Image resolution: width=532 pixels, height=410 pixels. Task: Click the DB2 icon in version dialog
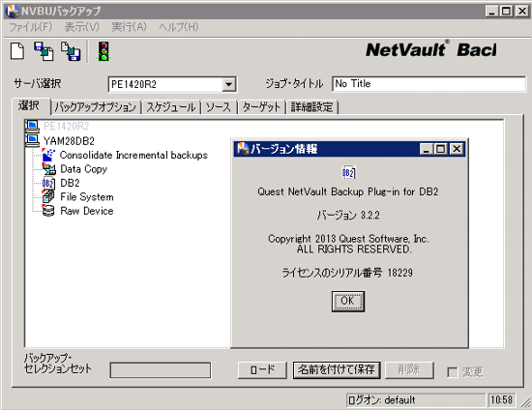348,173
